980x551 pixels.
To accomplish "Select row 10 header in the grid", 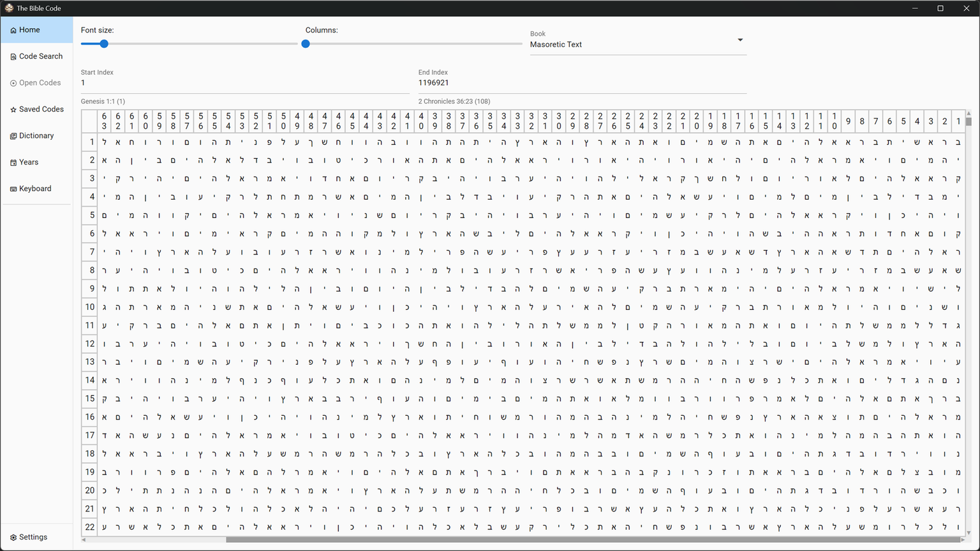I will click(x=90, y=307).
